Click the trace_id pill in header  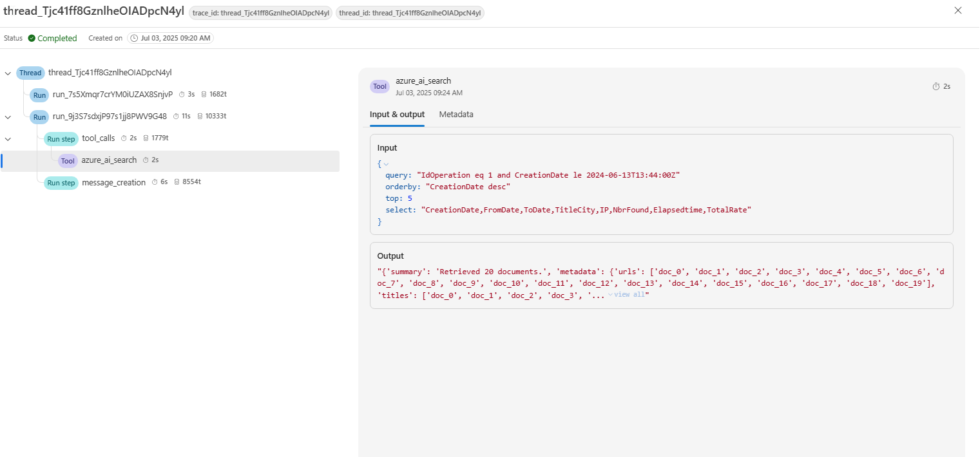(260, 13)
